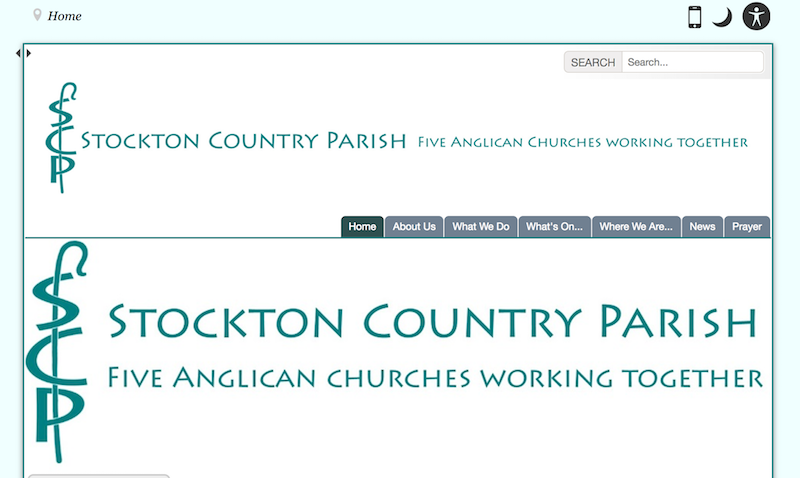Expand the Where We Are... menu

(x=637, y=227)
